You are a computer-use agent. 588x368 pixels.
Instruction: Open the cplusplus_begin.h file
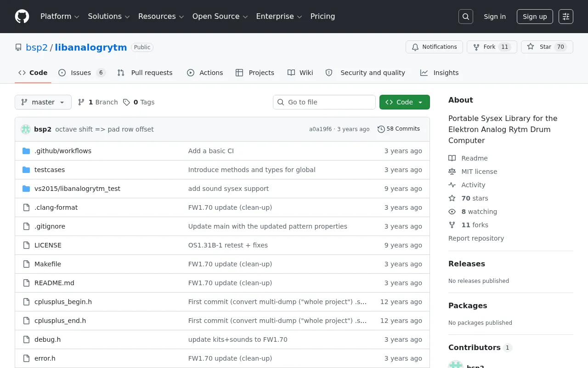tap(63, 302)
